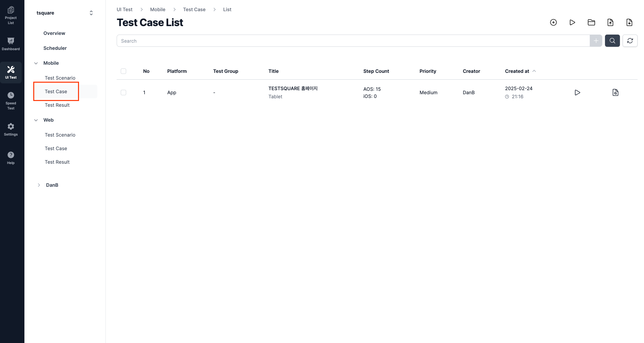
Task: Check the row 1 test case checkbox
Action: [123, 93]
